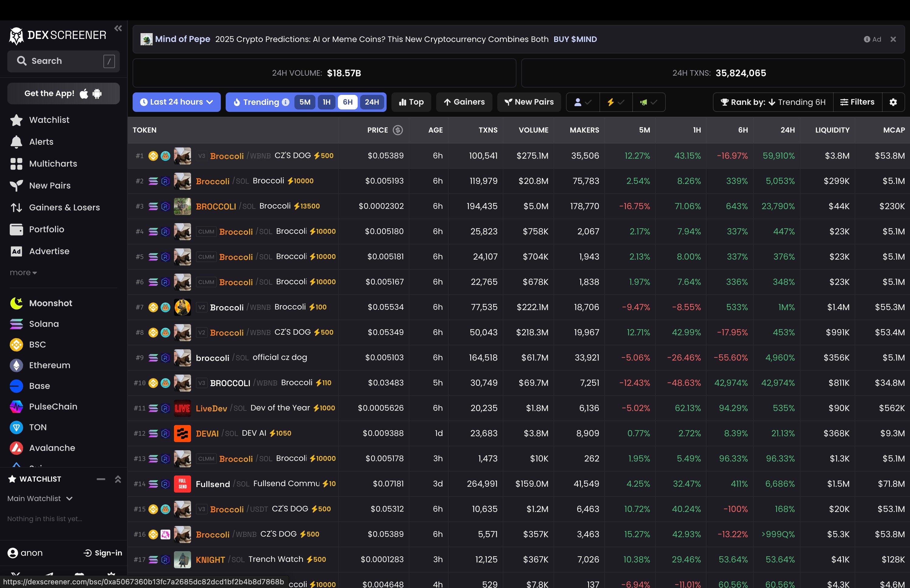Viewport: 910px width, 588px height.
Task: Click the Top button
Action: click(411, 102)
